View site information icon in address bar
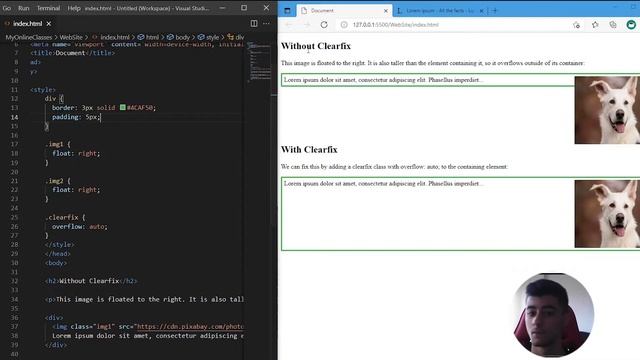 coord(344,24)
